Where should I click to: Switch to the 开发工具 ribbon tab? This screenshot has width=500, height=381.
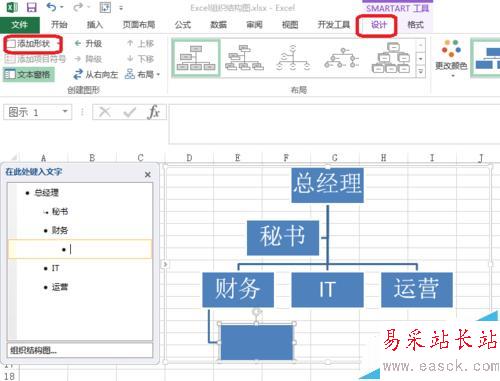[334, 25]
